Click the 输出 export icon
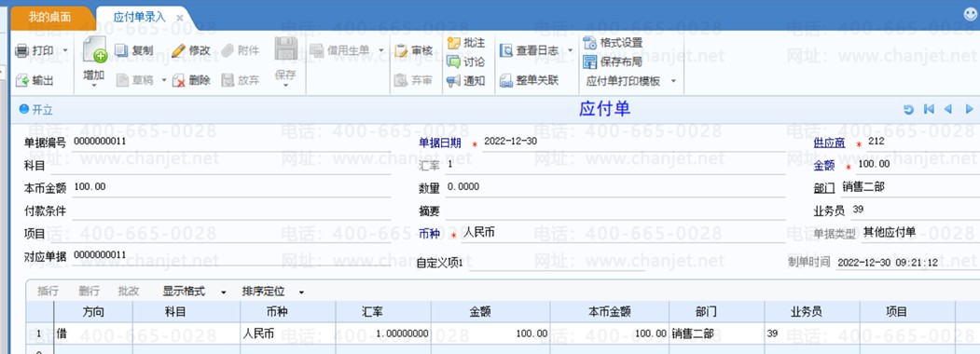This screenshot has width=980, height=354. coord(21,80)
